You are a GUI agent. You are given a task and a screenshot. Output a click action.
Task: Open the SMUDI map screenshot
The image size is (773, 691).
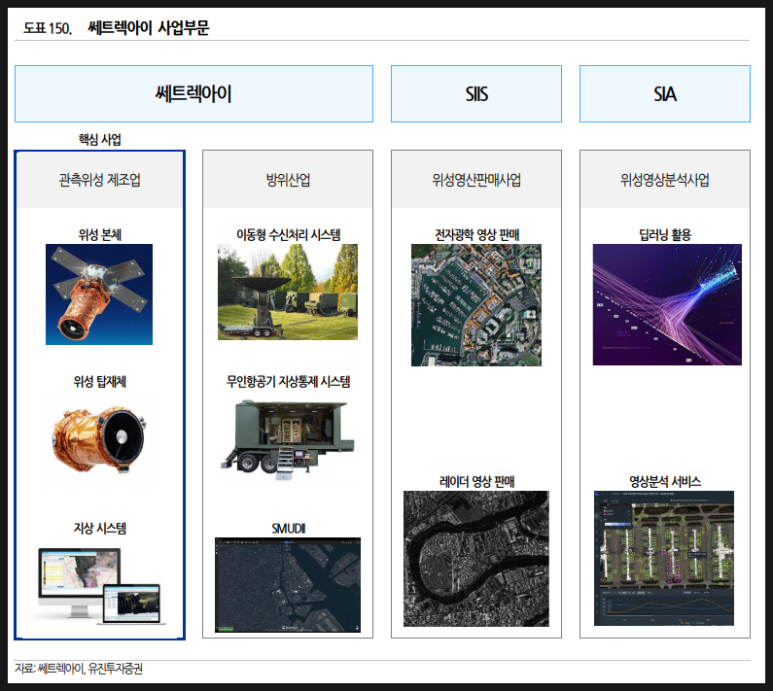point(288,585)
